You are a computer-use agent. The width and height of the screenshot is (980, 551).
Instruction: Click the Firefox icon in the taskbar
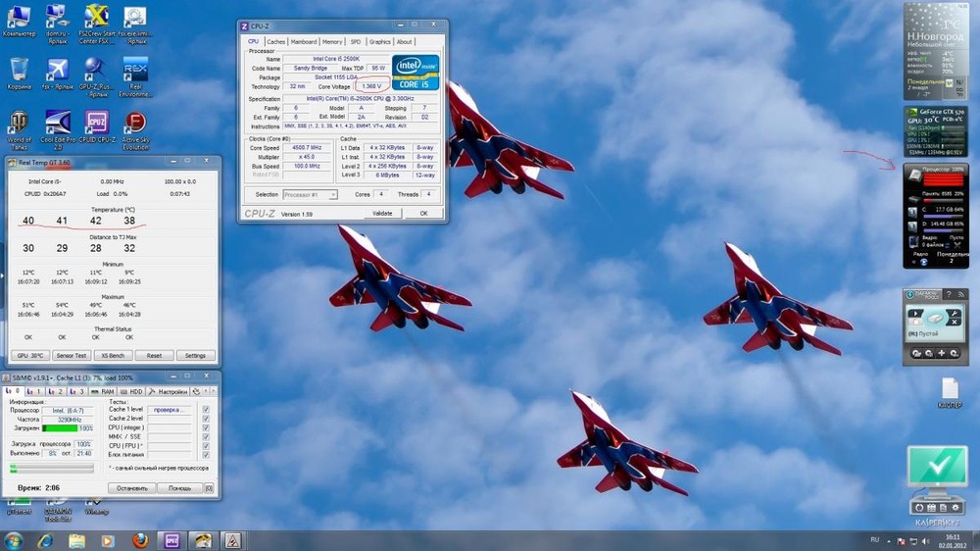(x=139, y=540)
